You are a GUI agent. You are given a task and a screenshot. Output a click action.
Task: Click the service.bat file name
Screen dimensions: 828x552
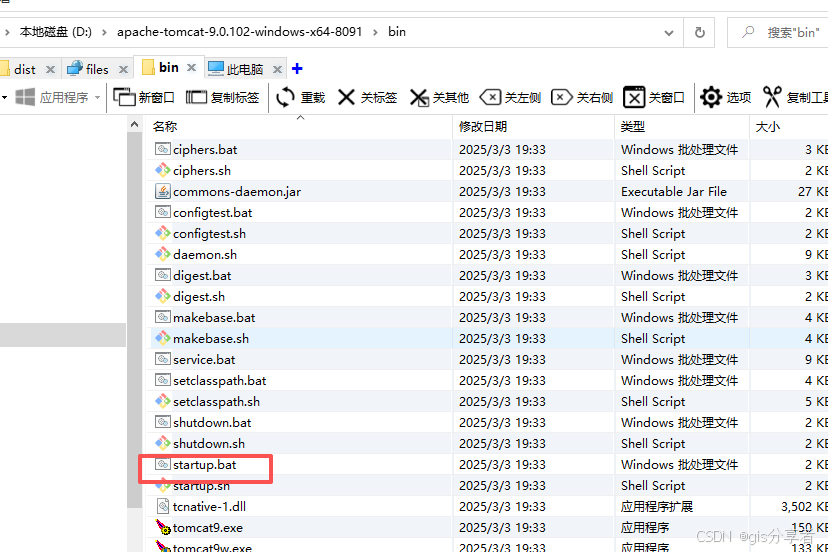tap(204, 360)
